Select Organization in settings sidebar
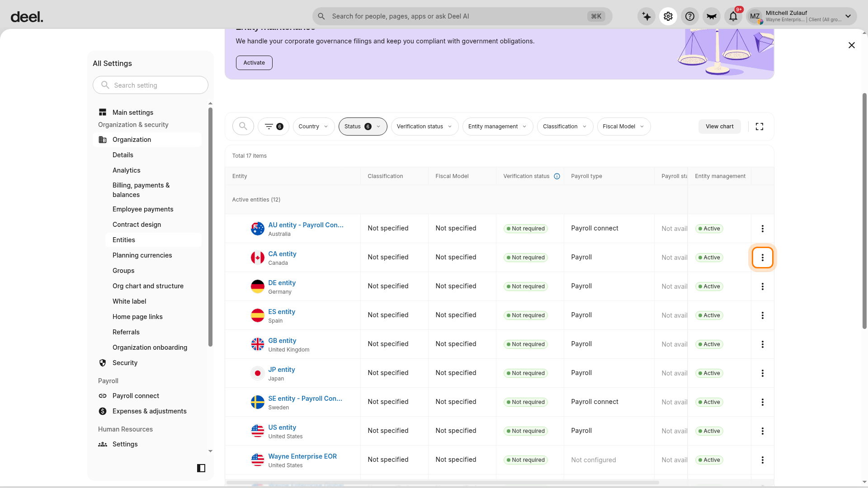The image size is (868, 488). 147,140
